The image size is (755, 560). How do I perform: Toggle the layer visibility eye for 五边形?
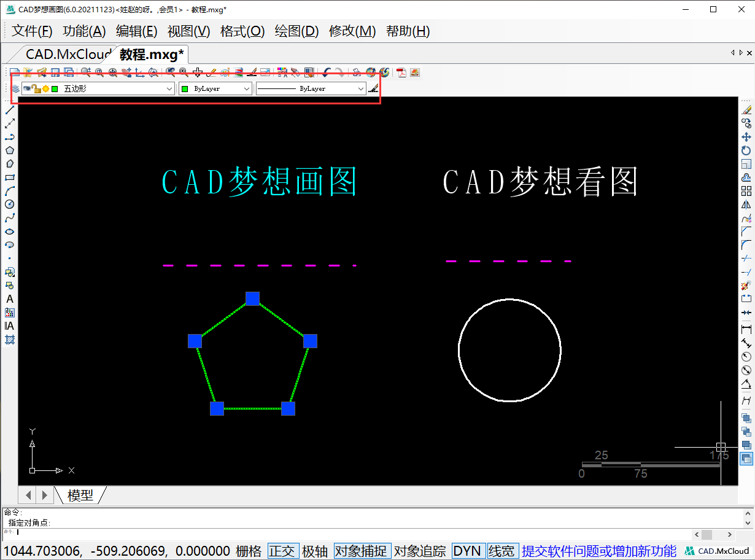pyautogui.click(x=27, y=88)
